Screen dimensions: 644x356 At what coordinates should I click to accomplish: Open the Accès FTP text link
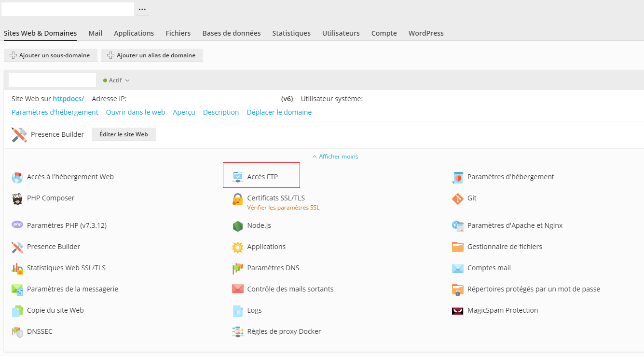pyautogui.click(x=262, y=177)
